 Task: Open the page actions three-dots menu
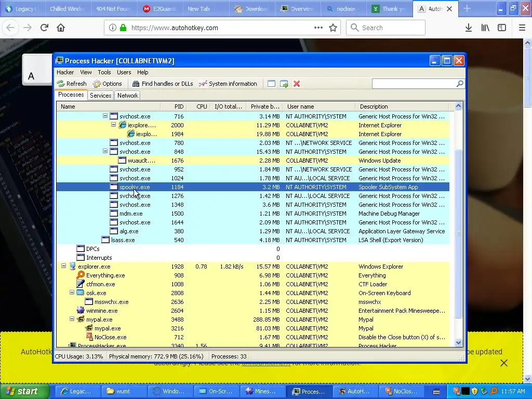pos(318,28)
